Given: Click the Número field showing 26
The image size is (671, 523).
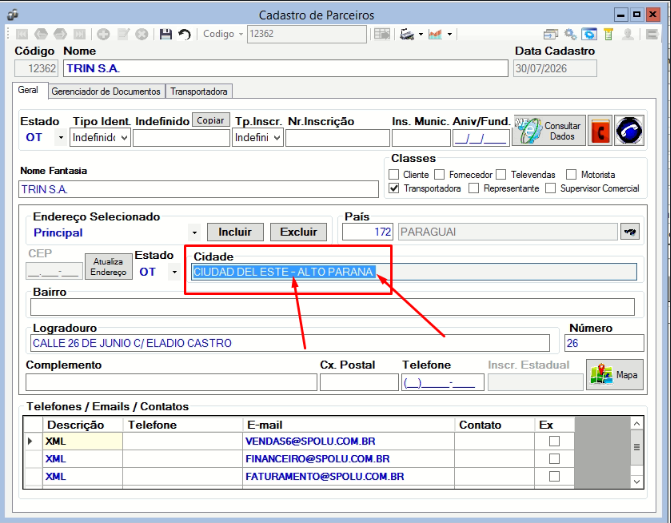Looking at the screenshot, I should 604,343.
